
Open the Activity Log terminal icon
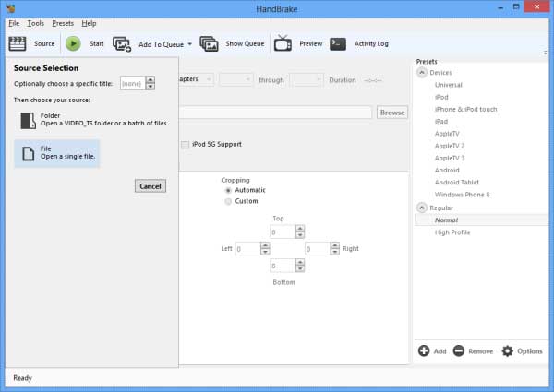(338, 44)
